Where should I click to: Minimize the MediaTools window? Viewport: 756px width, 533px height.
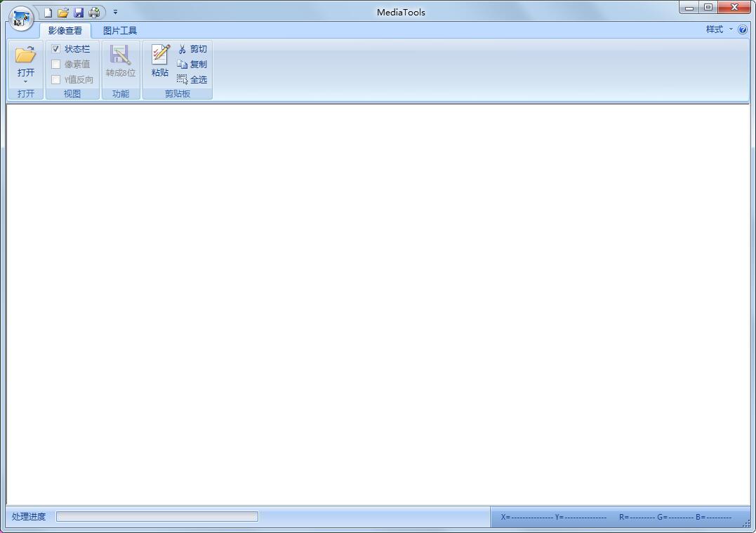click(x=689, y=8)
